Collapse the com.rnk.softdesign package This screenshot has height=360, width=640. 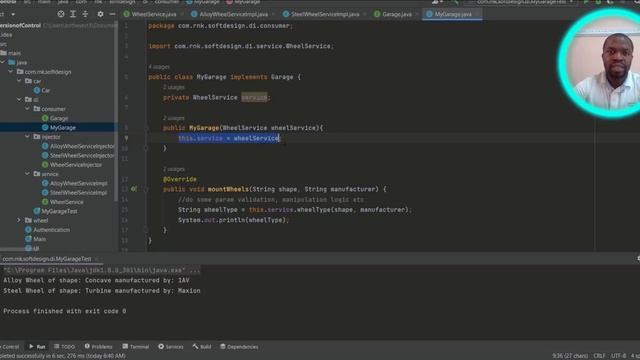click(x=11, y=71)
